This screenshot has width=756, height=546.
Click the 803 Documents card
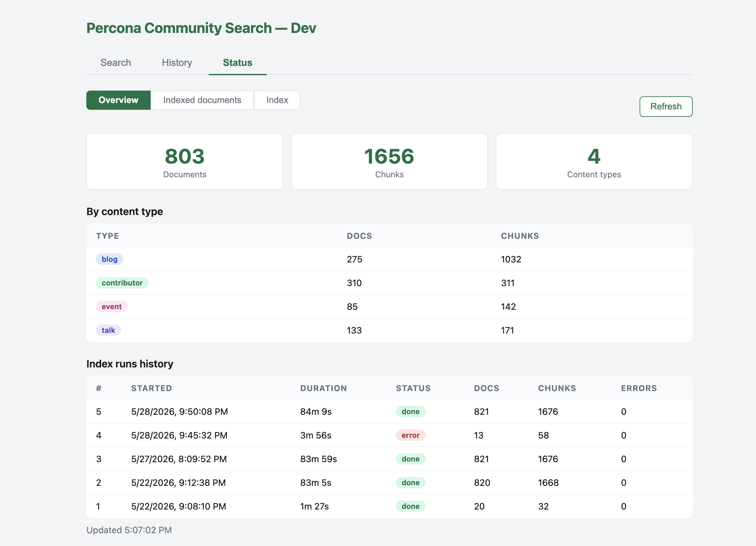185,161
